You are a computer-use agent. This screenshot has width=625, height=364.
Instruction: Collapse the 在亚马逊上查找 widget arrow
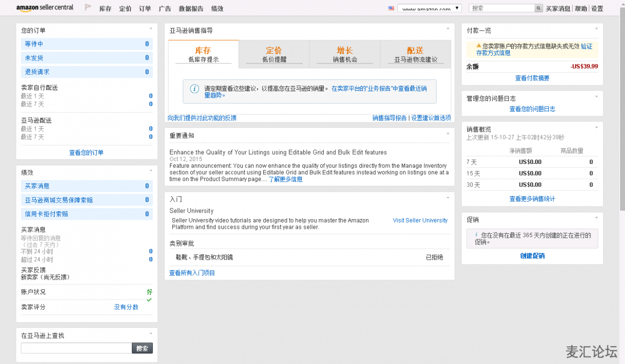pos(151,334)
